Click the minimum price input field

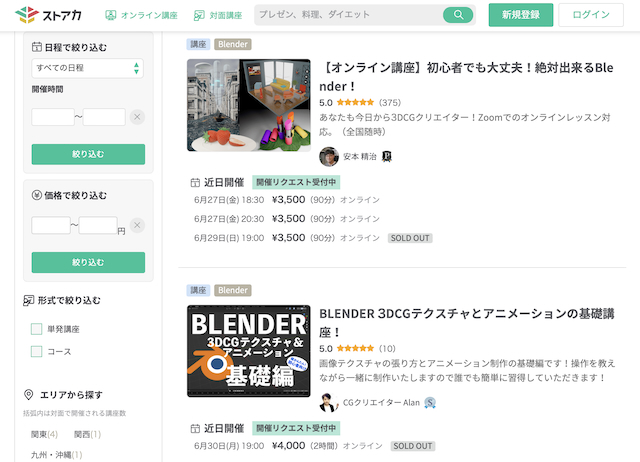point(51,225)
